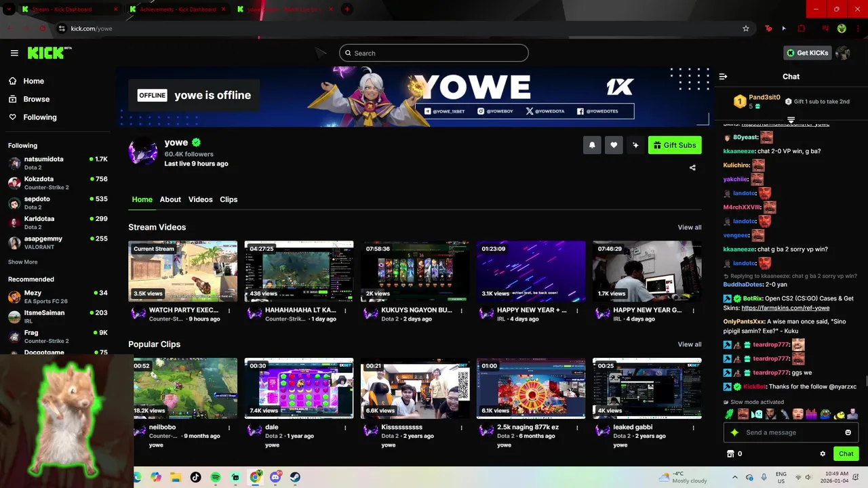Open the KUKUYS NGAYON BU video thumbnail
Viewport: 868px width, 488px height.
tap(415, 271)
